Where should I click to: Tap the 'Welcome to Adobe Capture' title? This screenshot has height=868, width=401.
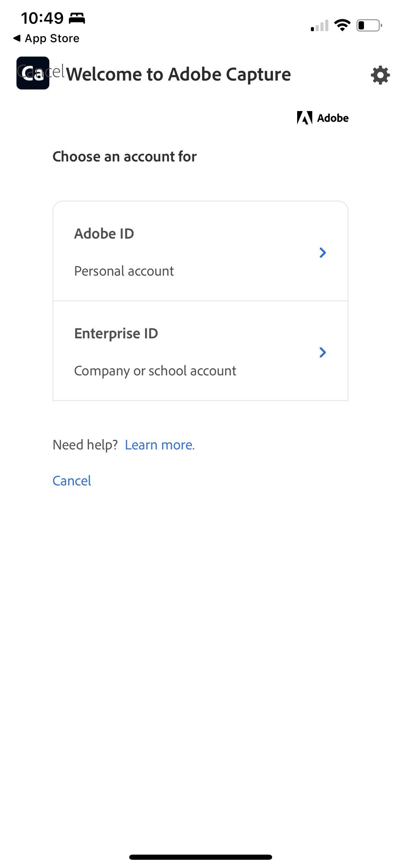point(179,74)
